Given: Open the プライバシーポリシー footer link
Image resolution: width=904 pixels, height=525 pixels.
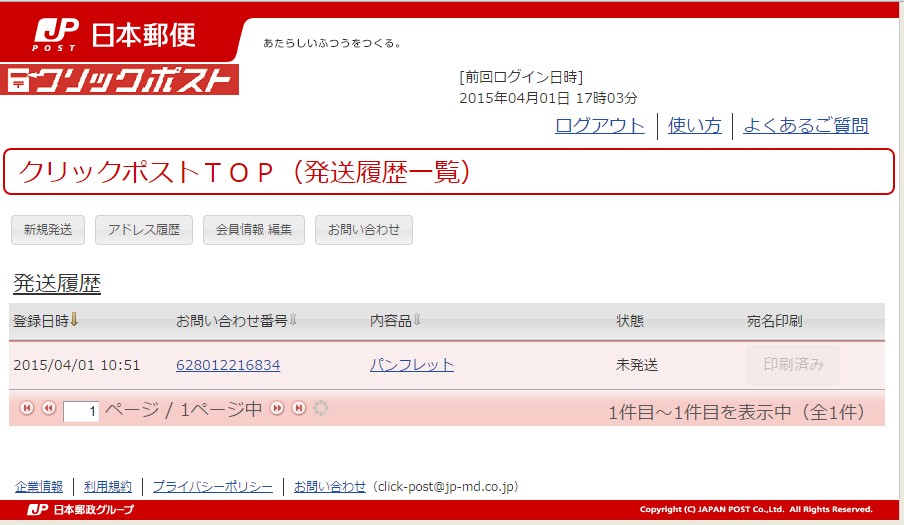Looking at the screenshot, I should [213, 487].
